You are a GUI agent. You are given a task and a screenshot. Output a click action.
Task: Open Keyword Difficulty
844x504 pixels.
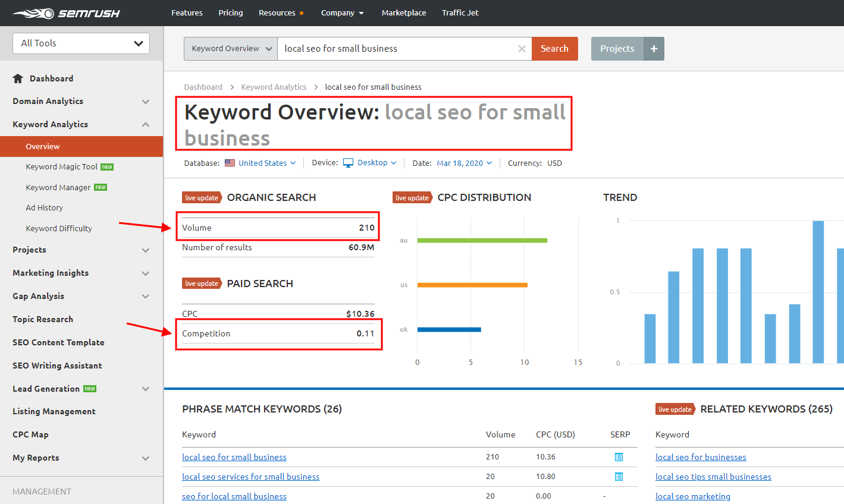(59, 229)
